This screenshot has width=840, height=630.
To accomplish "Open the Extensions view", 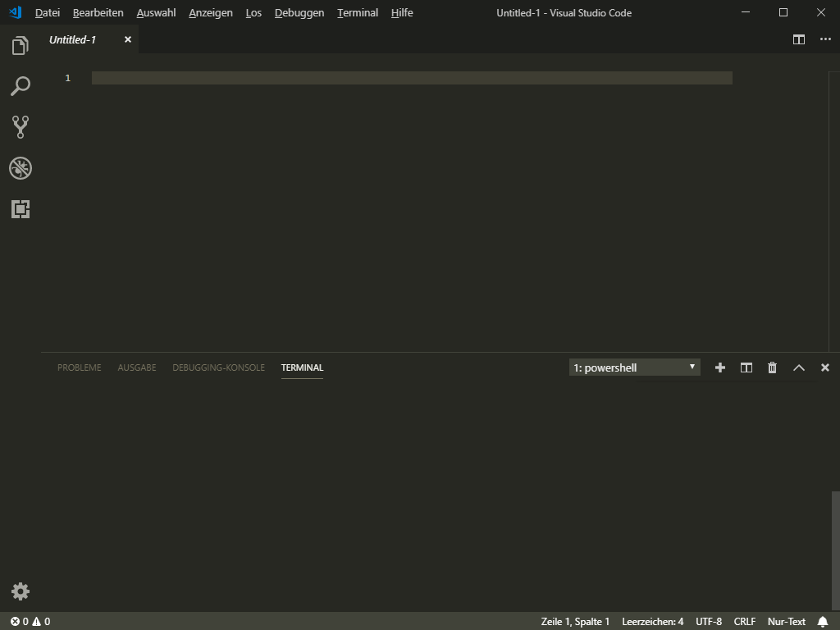I will coord(20,209).
